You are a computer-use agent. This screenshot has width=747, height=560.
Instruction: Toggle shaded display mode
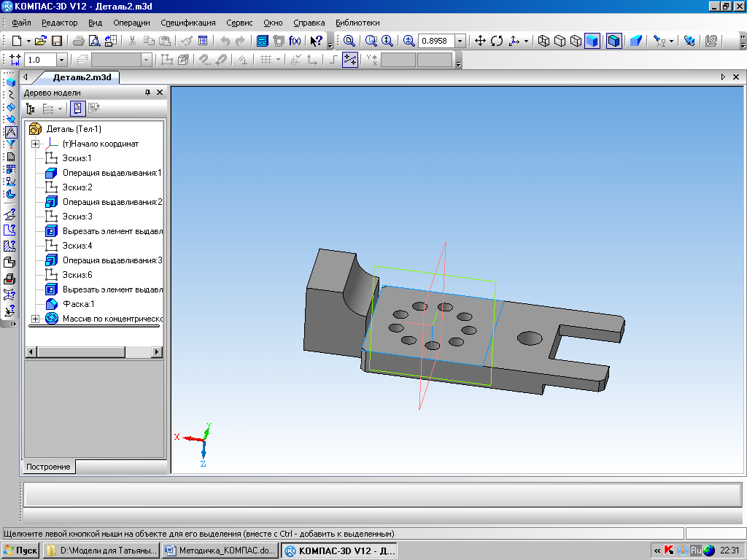click(592, 41)
